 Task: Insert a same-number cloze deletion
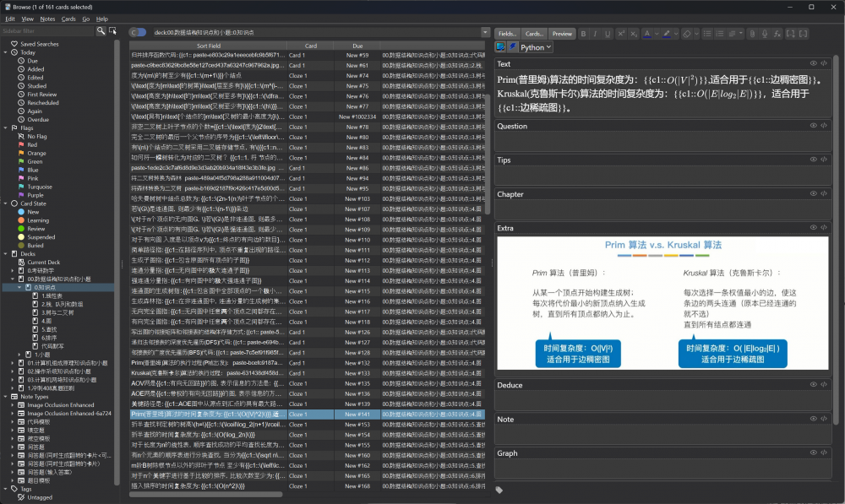coord(804,34)
